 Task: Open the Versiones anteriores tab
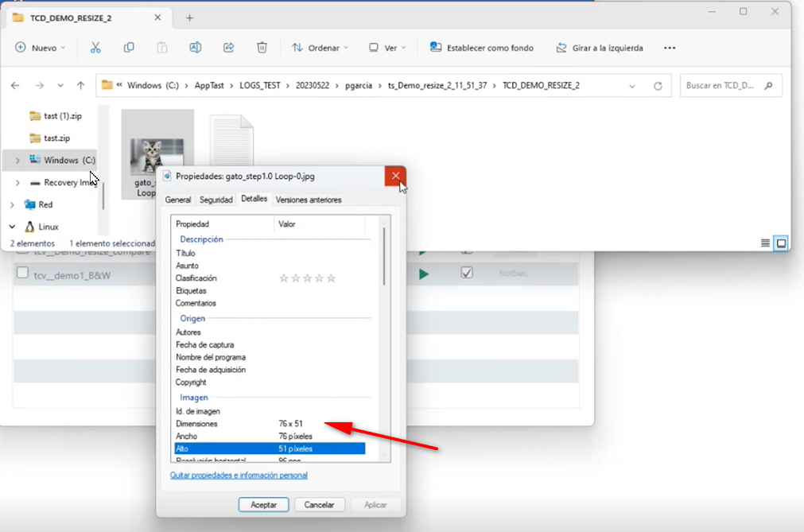309,200
